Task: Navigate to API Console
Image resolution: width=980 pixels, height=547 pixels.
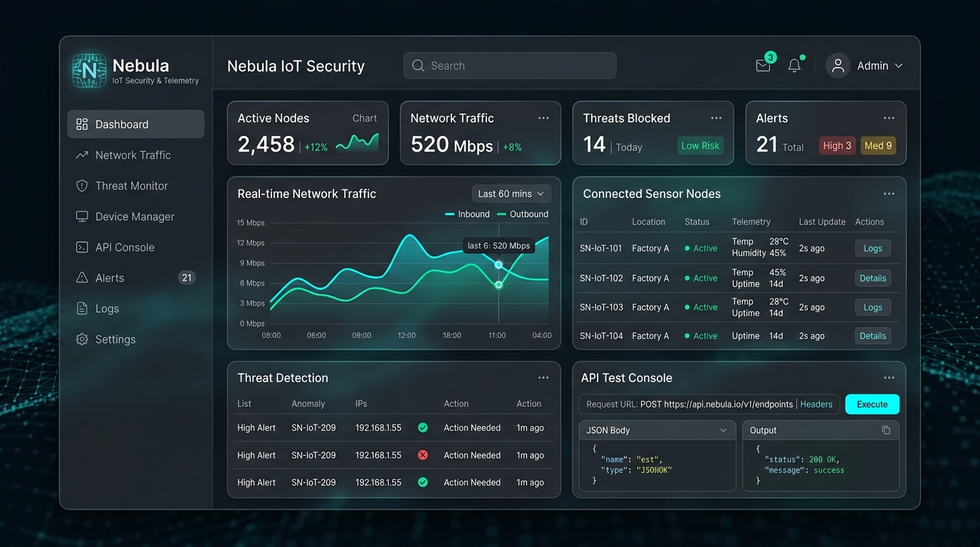Action: click(x=135, y=247)
